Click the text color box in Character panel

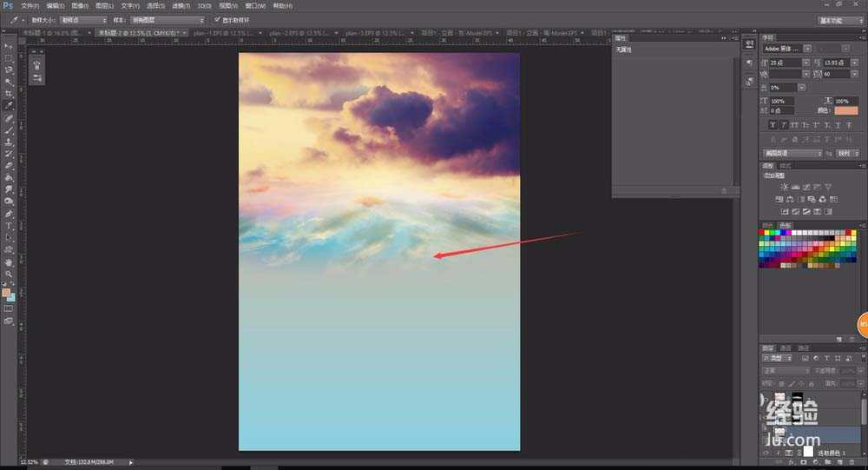[x=845, y=110]
